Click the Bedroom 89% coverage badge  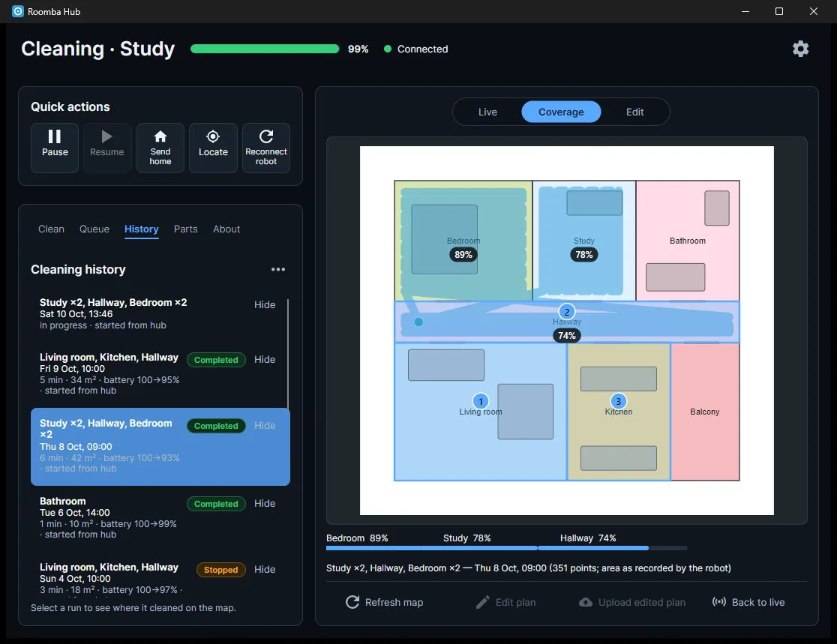tap(463, 254)
